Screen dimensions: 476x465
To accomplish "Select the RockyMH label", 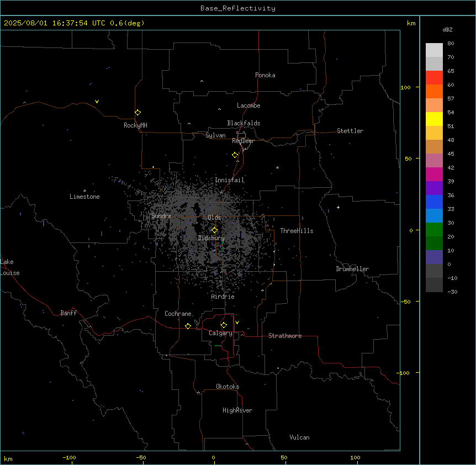I will [x=135, y=125].
